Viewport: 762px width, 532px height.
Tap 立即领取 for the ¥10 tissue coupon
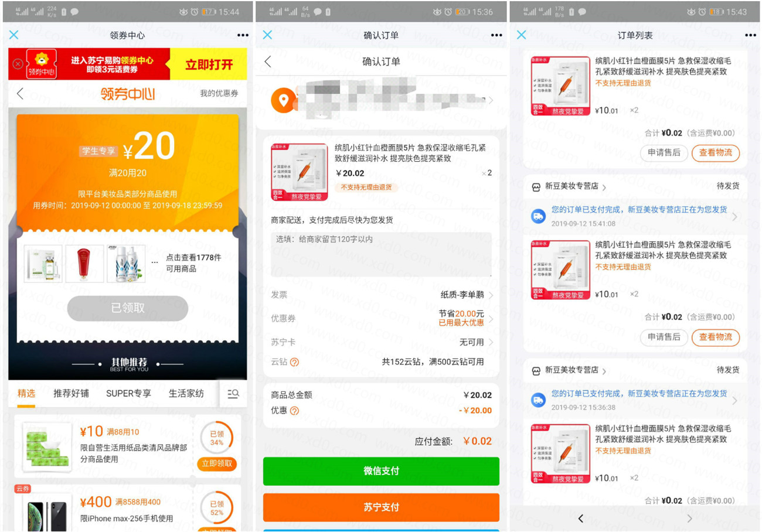(x=217, y=463)
